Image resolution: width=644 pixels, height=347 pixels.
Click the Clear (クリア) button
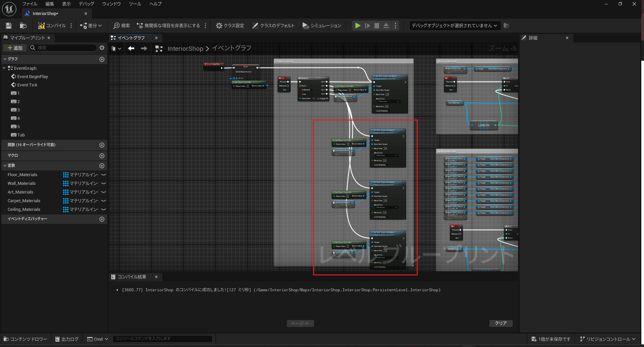[x=500, y=323]
